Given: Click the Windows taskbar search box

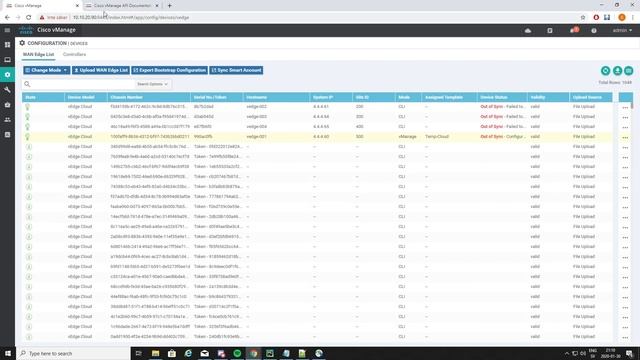Looking at the screenshot, I should point(73,353).
